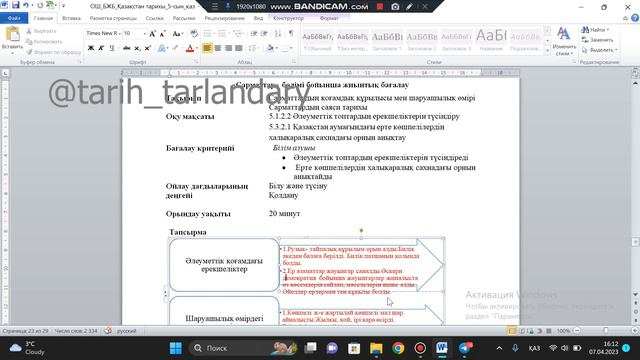640x360 pixels.
Task: Decrease font size with the shrink icon
Action: (x=162, y=34)
